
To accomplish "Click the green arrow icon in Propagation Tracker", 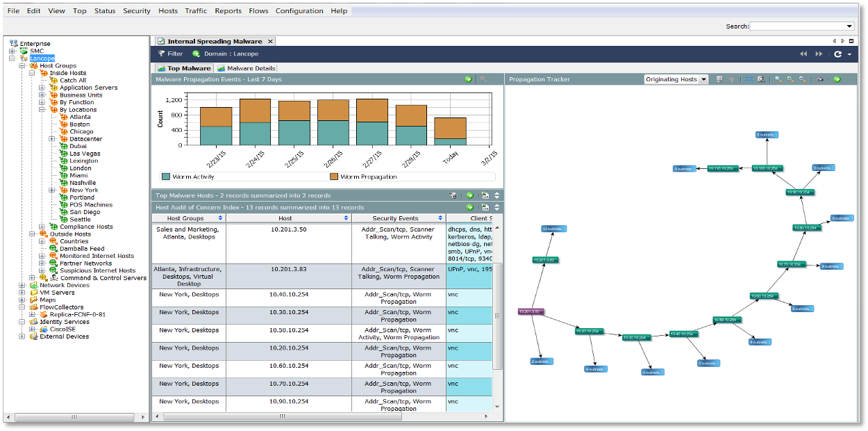I will click(837, 79).
